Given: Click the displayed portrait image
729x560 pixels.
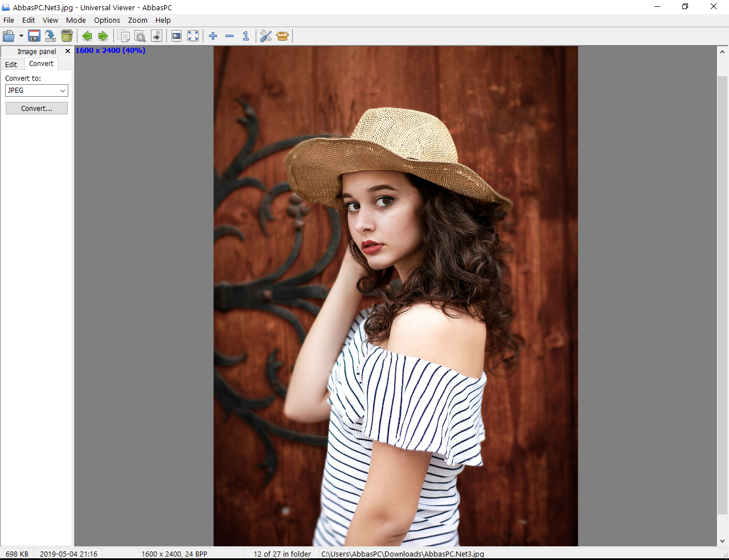Looking at the screenshot, I should tap(396, 296).
